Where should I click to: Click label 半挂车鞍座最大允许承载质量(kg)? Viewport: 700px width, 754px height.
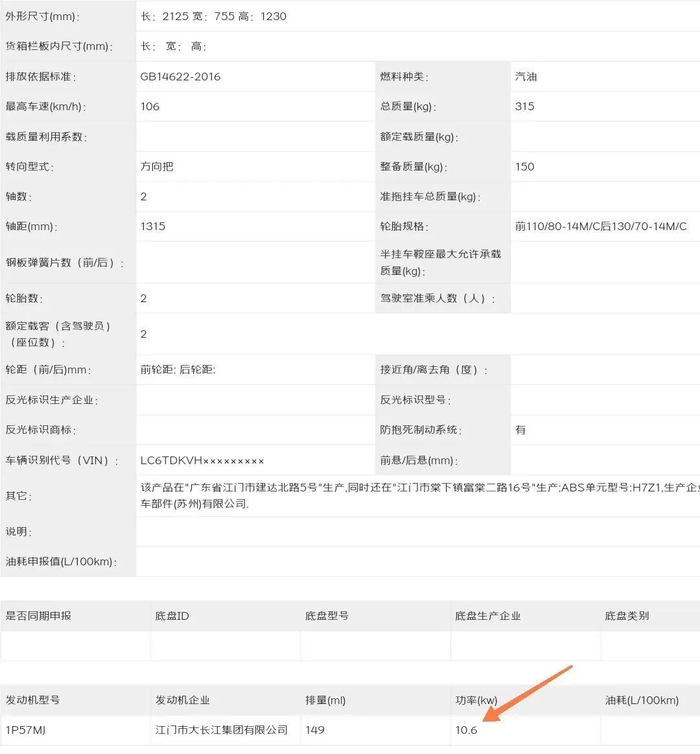441,263
